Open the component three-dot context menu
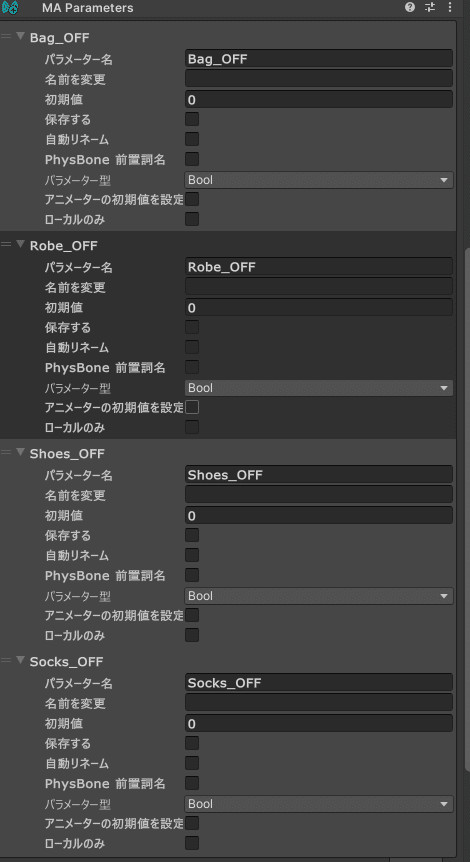 [x=450, y=8]
